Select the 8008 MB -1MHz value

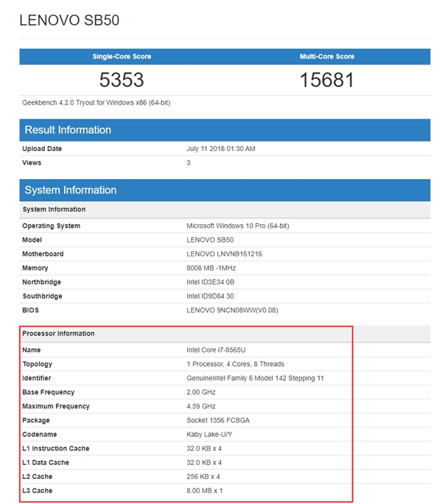tap(211, 268)
